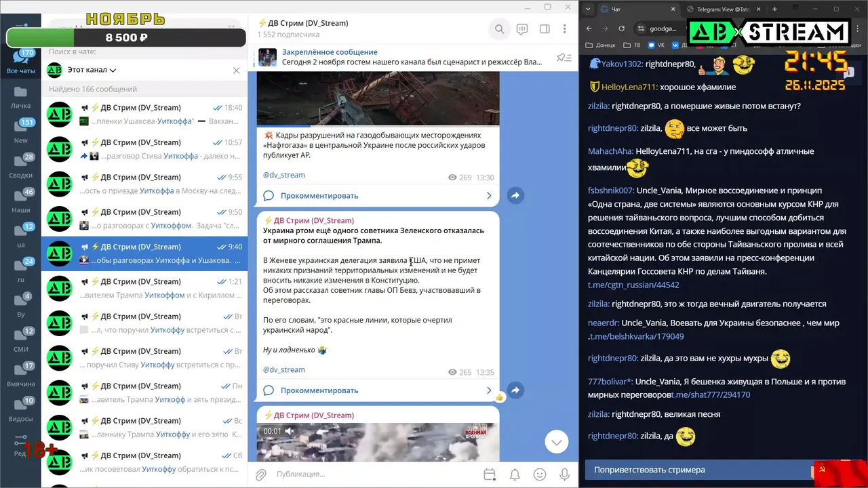
Task: Go back in the browser
Action: [589, 28]
